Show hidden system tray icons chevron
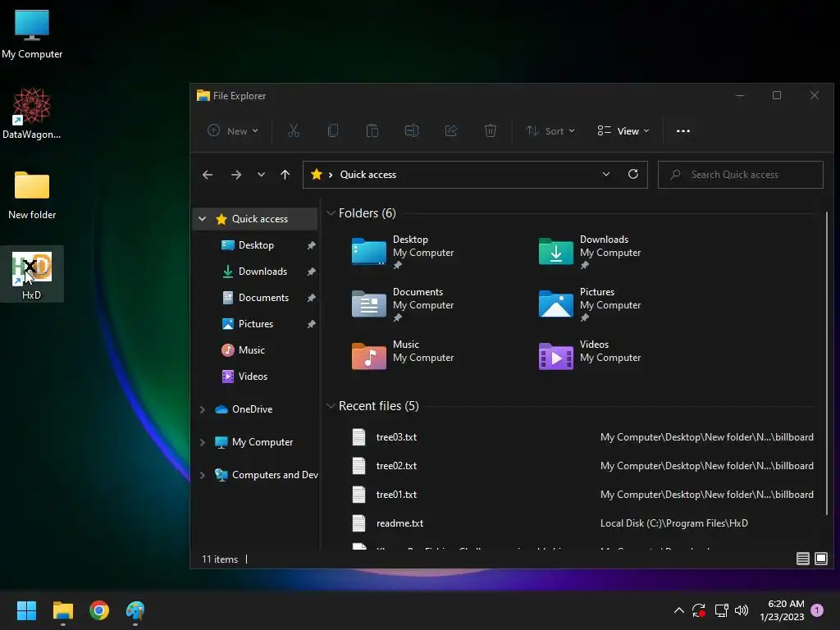 (x=678, y=610)
